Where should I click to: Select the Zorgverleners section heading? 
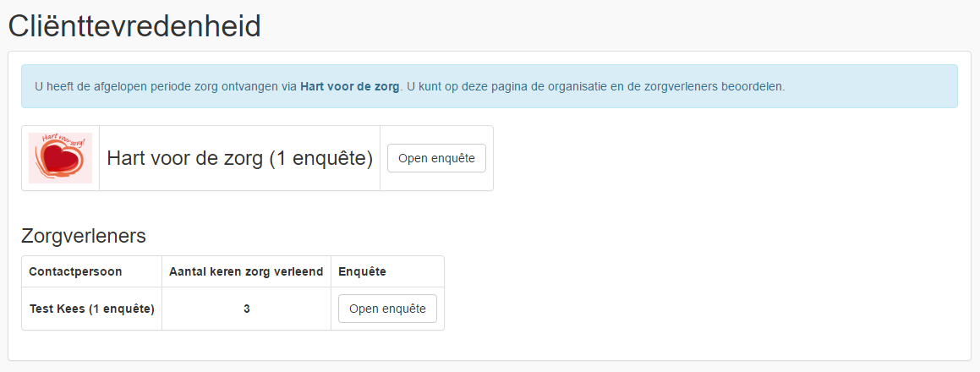point(84,236)
